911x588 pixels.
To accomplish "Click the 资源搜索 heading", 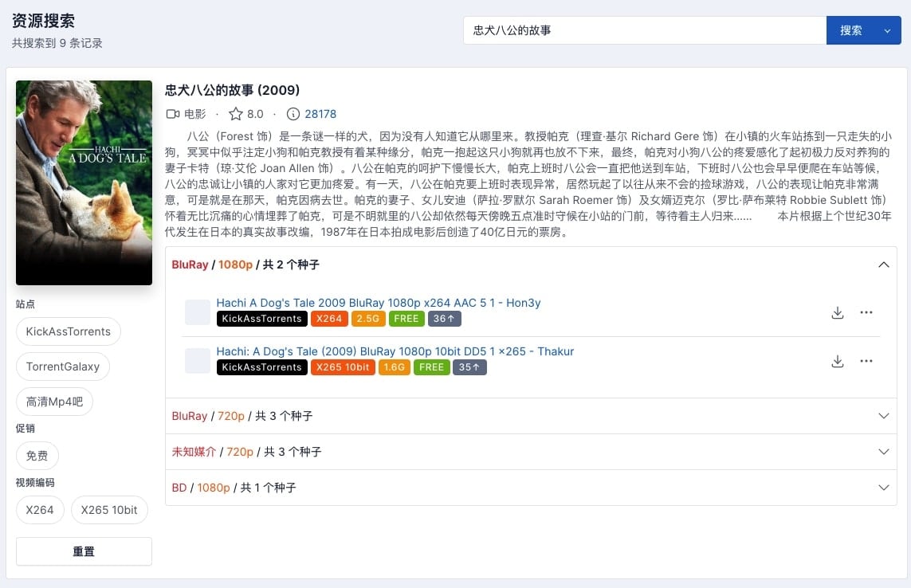I will pos(44,21).
